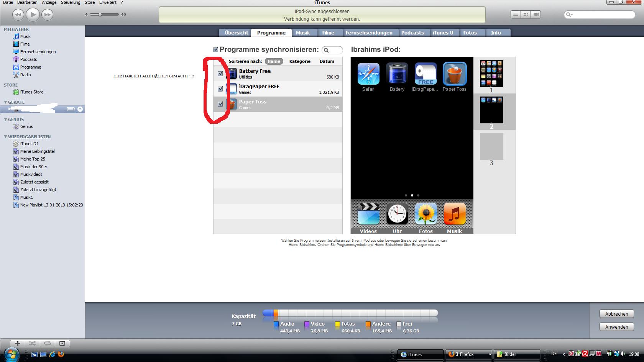Toggle Programme synchronisieren checkbox
The image size is (644, 362).
coord(216,49)
